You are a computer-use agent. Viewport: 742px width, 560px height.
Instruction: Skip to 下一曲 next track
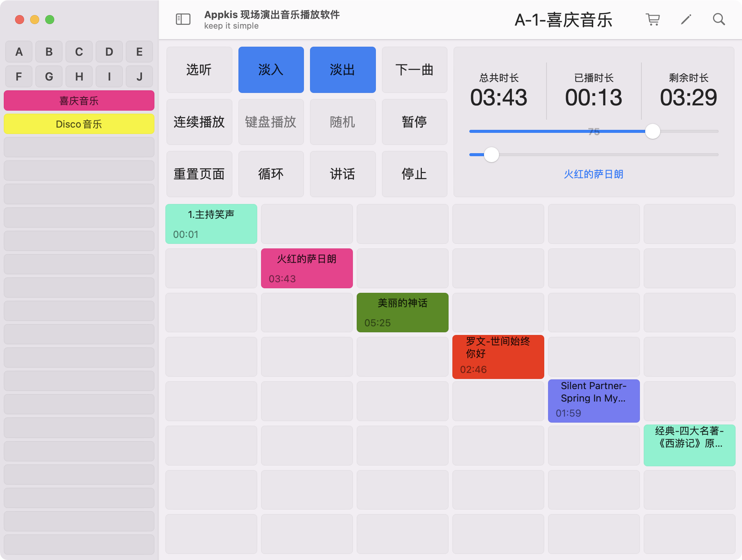(x=415, y=70)
